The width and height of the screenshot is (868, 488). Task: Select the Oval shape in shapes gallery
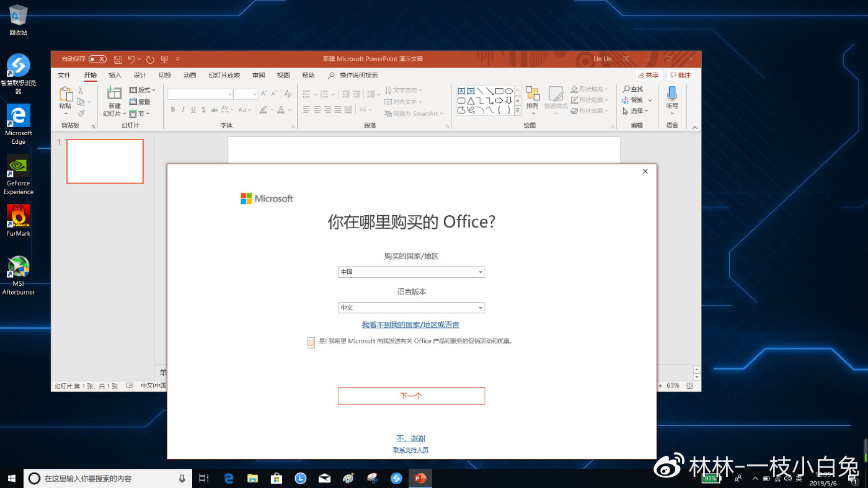(508, 91)
